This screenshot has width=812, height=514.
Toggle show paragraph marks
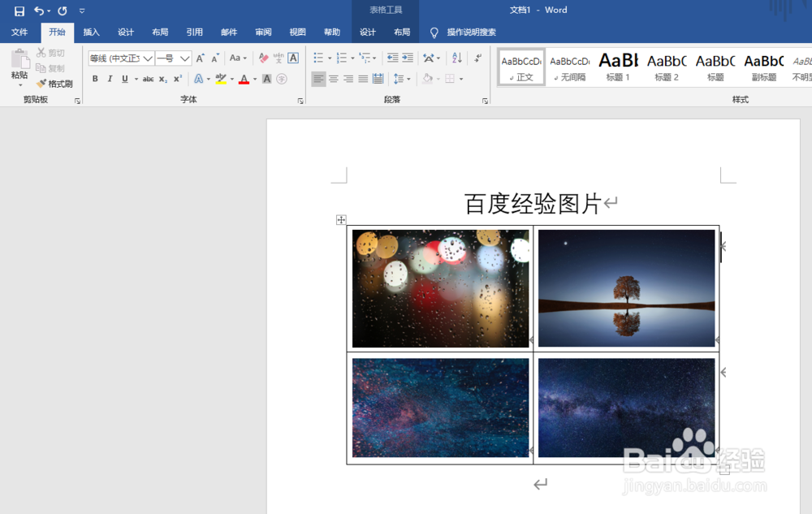(477, 58)
